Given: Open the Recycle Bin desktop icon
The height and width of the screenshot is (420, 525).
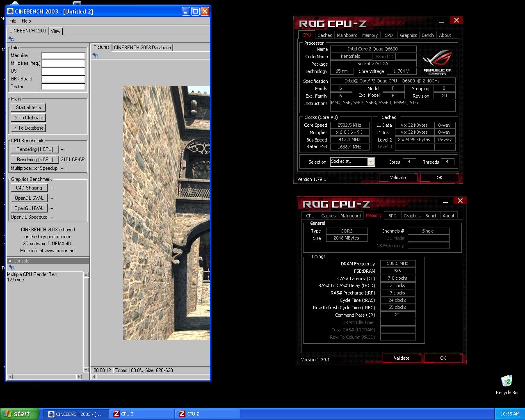Looking at the screenshot, I should tap(507, 385).
